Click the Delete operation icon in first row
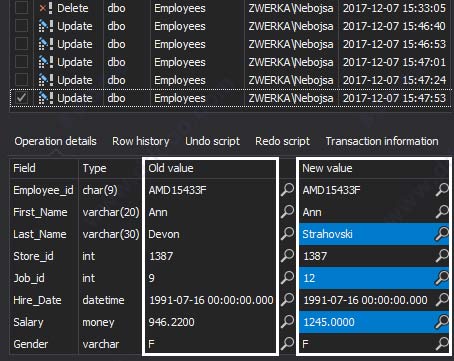 (46, 8)
